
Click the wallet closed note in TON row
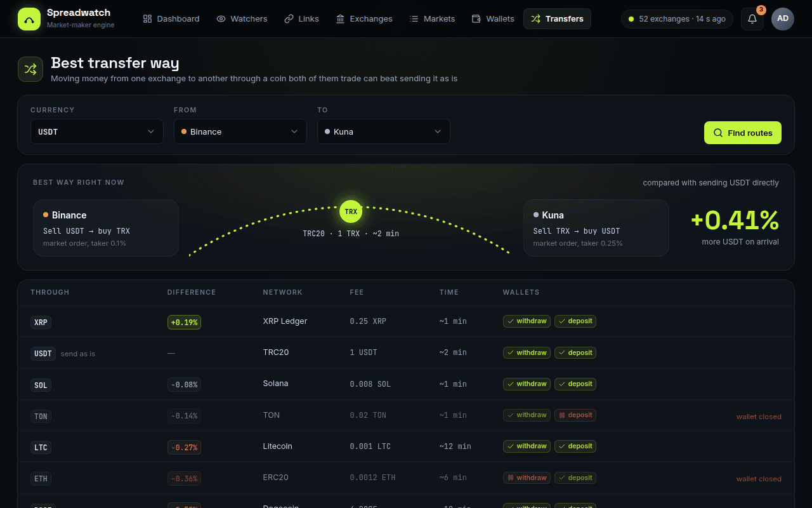point(759,417)
